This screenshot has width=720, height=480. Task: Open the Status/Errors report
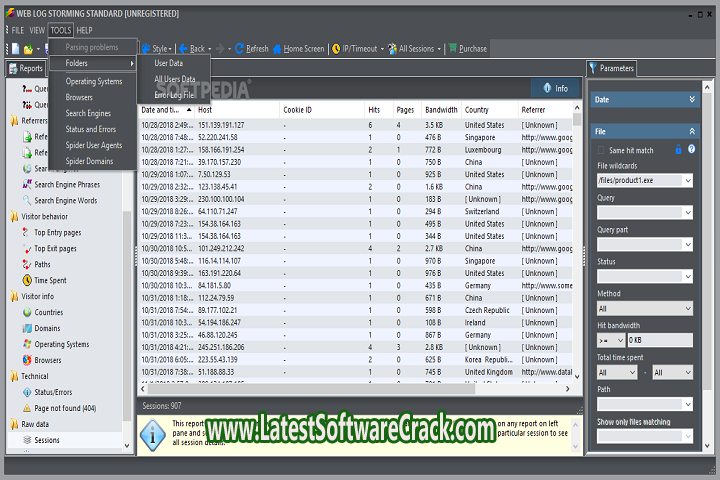coord(53,392)
